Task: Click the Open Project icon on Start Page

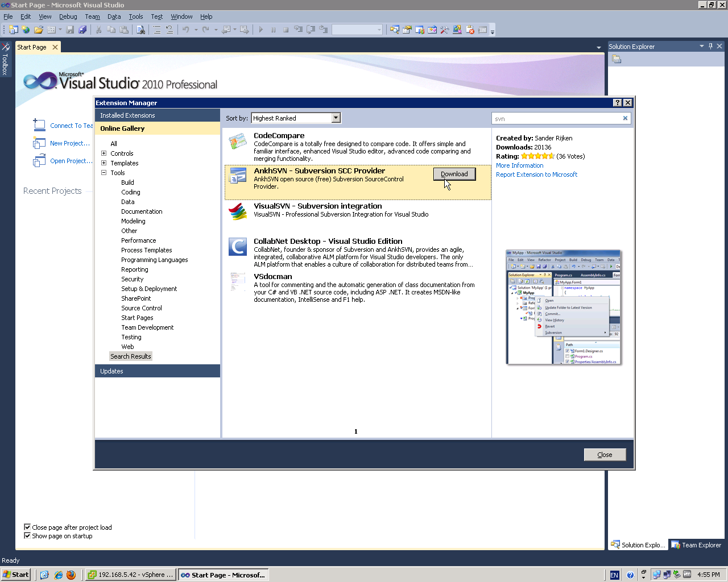Action: [39, 161]
